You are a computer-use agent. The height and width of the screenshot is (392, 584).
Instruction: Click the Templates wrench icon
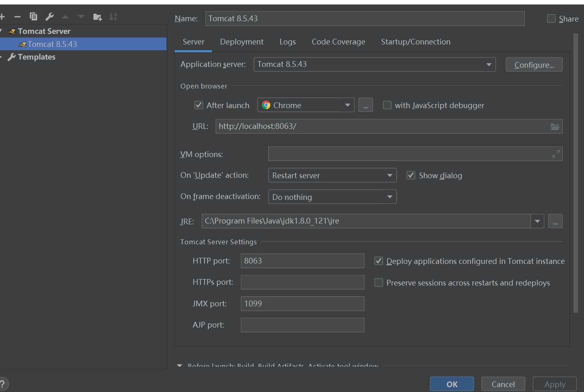tap(12, 57)
